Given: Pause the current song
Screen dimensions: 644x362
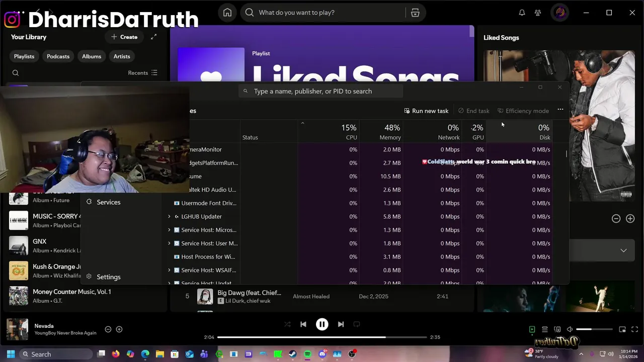Looking at the screenshot, I should pos(322,324).
